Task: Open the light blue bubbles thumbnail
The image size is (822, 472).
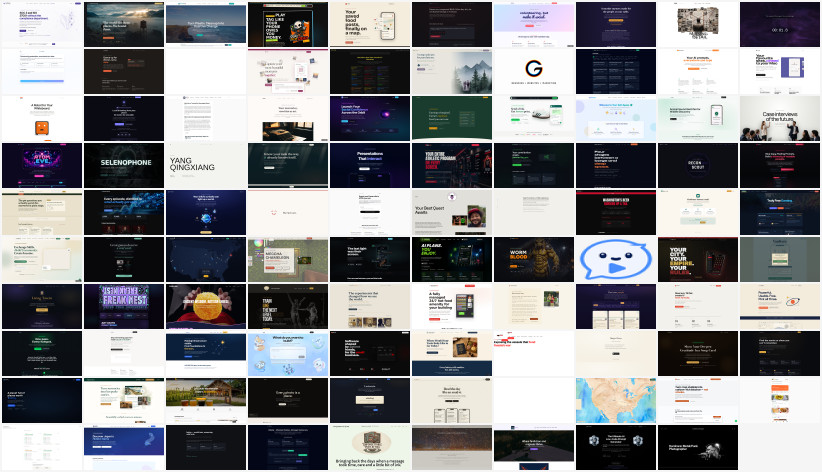Action: pyautogui.click(x=288, y=353)
